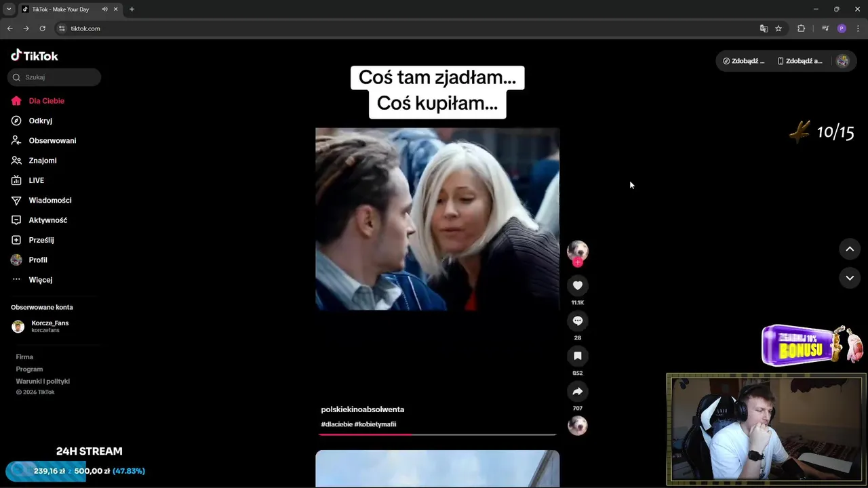Open a new browser tab
868x488 pixels.
(132, 9)
